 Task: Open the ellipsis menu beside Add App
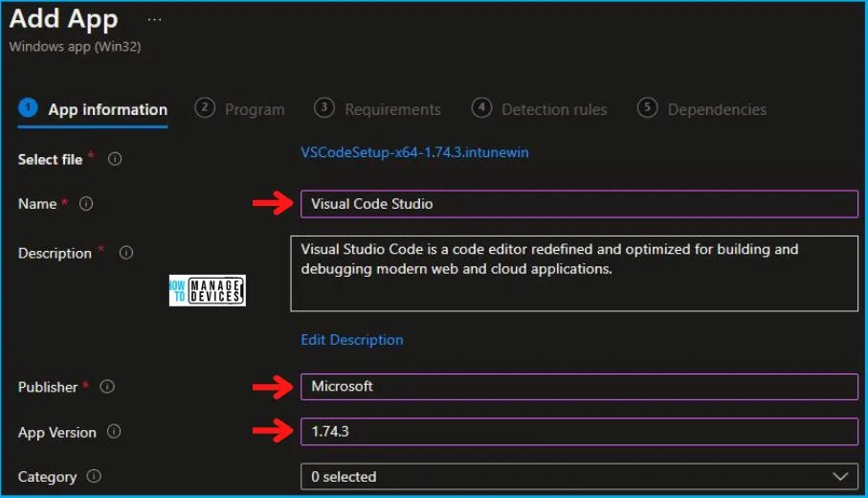tap(154, 19)
